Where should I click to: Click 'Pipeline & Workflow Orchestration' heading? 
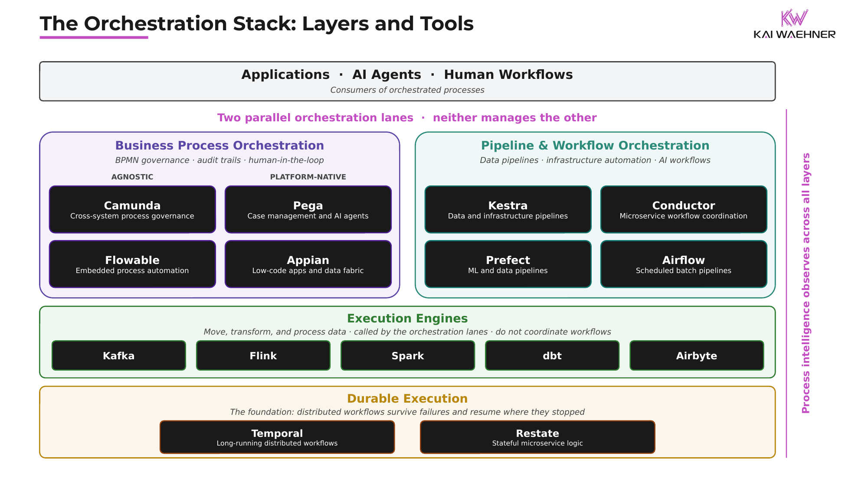coord(595,146)
